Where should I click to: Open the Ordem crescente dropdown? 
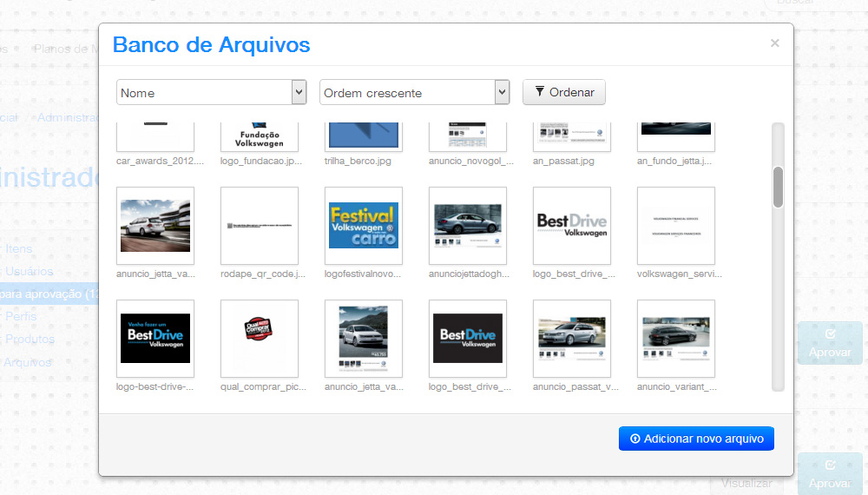pos(414,92)
